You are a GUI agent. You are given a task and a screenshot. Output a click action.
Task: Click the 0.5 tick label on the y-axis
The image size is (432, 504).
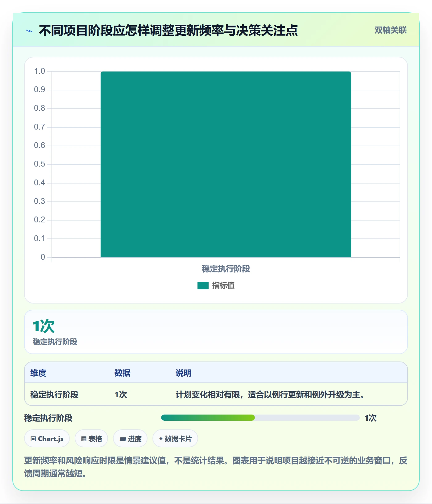[39, 164]
